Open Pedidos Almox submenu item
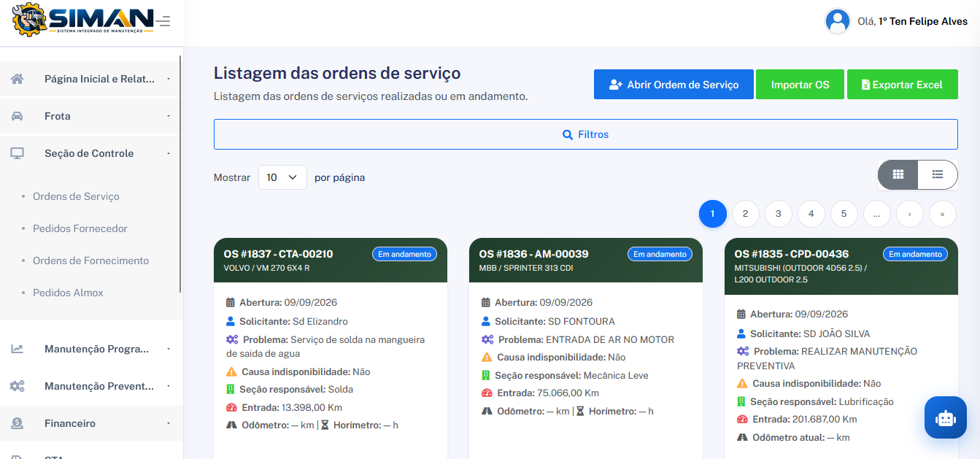The image size is (980, 459). 68,293
